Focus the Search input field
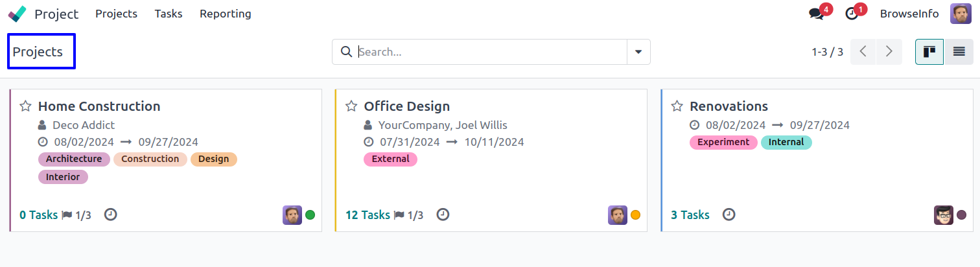The image size is (980, 267). [491, 52]
